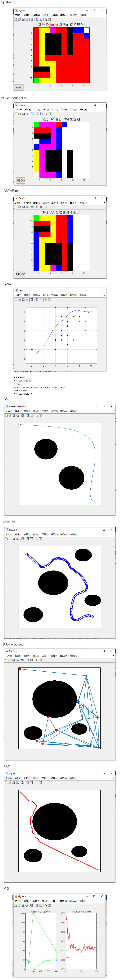Image resolution: width=120 pixels, height=980 pixels.
Task: Enable Edit Plot arrow in Dijkstra figure
Action: [x=46, y=19]
